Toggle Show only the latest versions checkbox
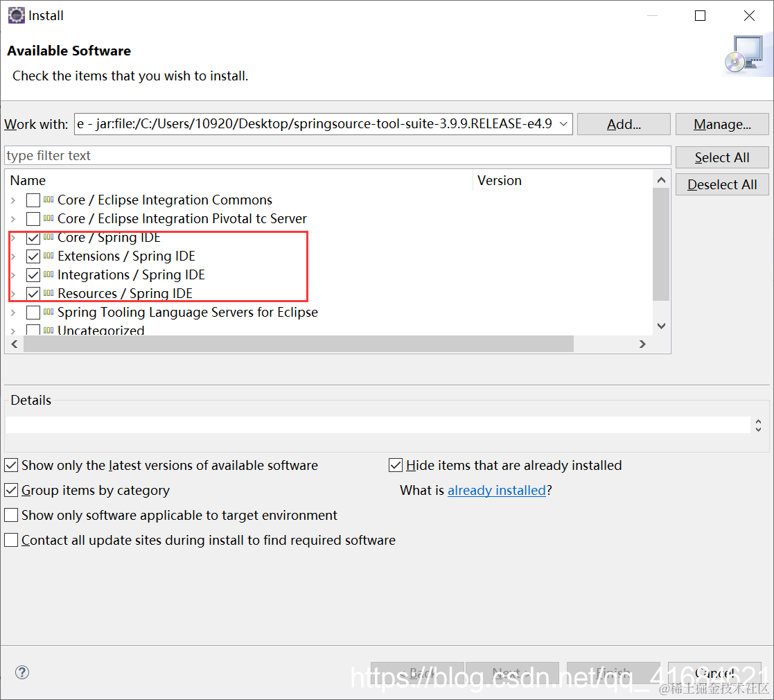This screenshot has height=700, width=774. [11, 465]
